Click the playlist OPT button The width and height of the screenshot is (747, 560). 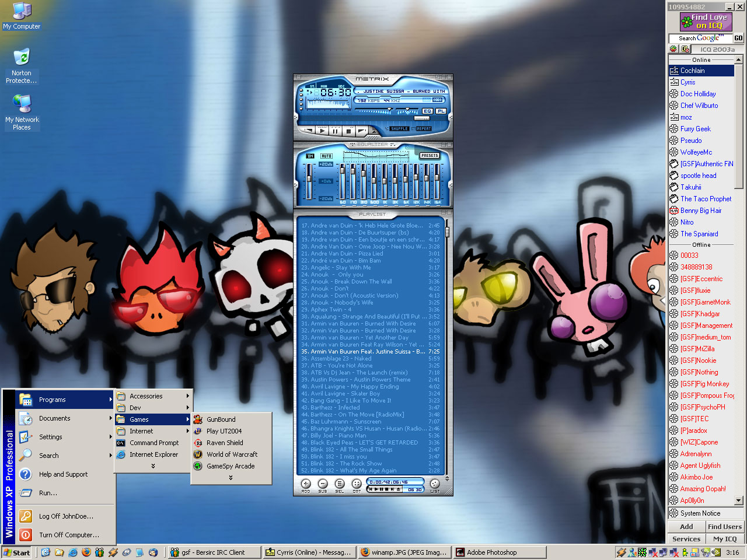point(357,484)
